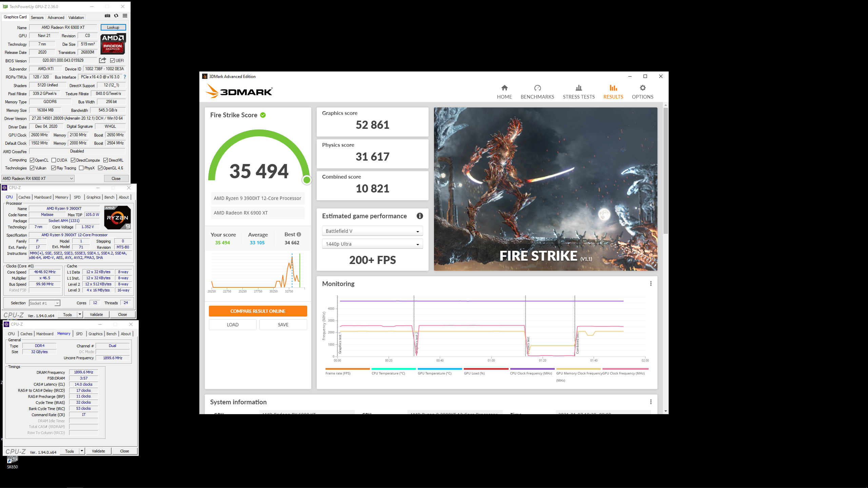The image size is (868, 488).
Task: Open Monitoring panel three-dot menu
Action: 651,284
